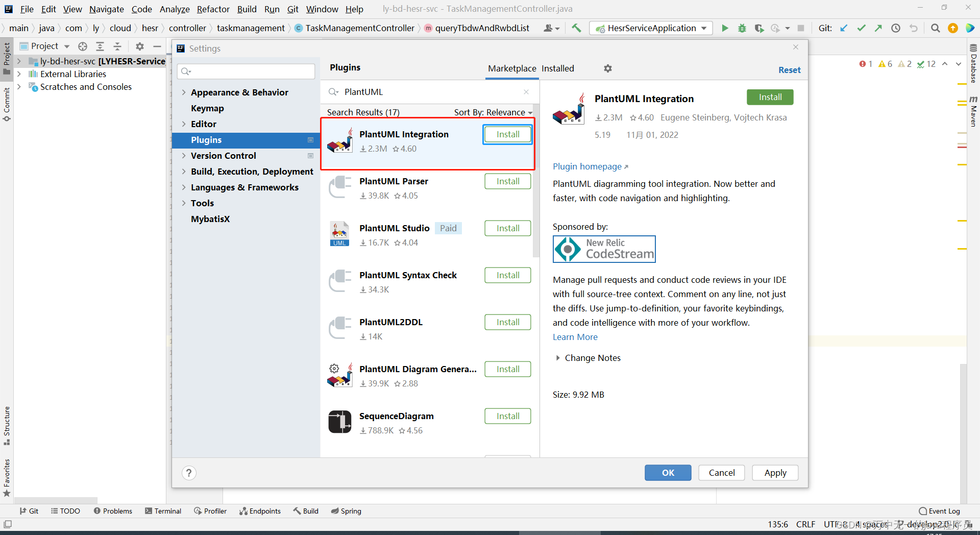Click the Git push arrow icon

(878, 28)
